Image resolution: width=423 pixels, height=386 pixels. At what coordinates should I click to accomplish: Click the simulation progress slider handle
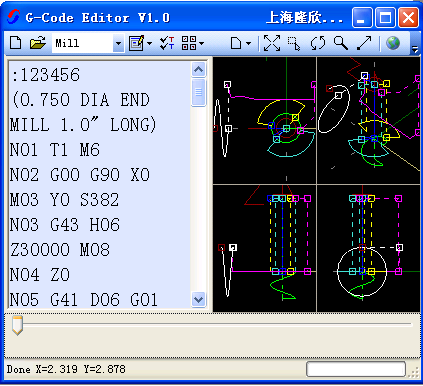pos(17,325)
